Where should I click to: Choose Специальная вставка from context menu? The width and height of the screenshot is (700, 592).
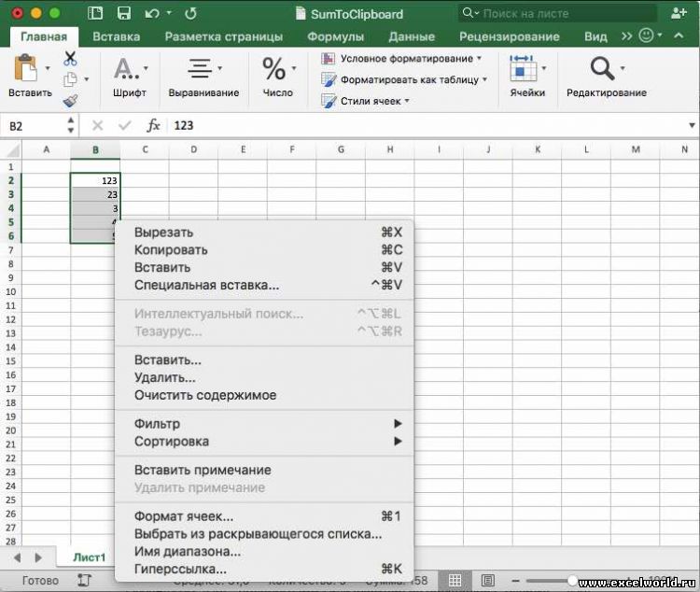pyautogui.click(x=264, y=285)
